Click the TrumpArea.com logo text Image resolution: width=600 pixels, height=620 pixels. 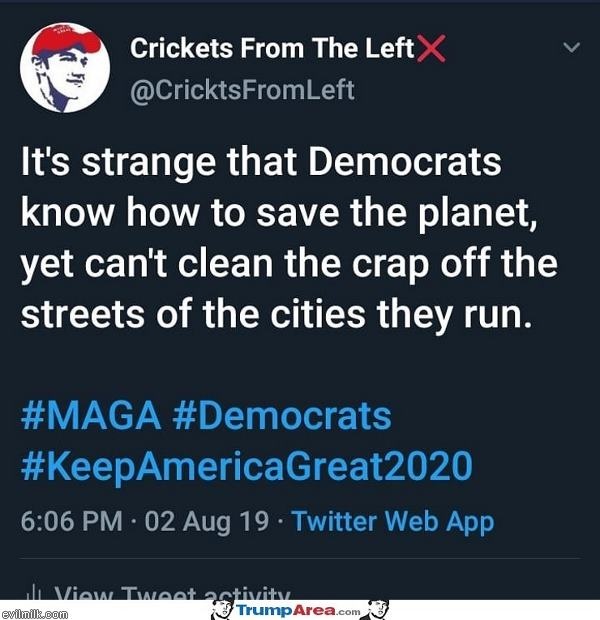pos(299,610)
